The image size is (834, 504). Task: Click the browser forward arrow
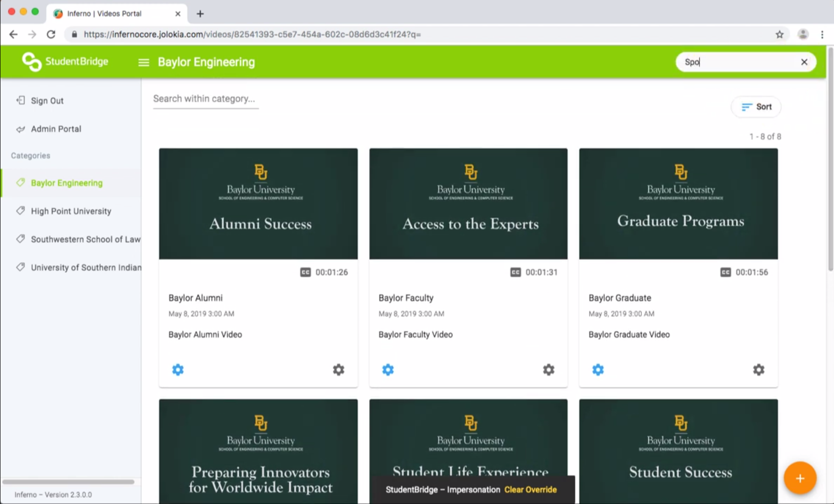32,35
